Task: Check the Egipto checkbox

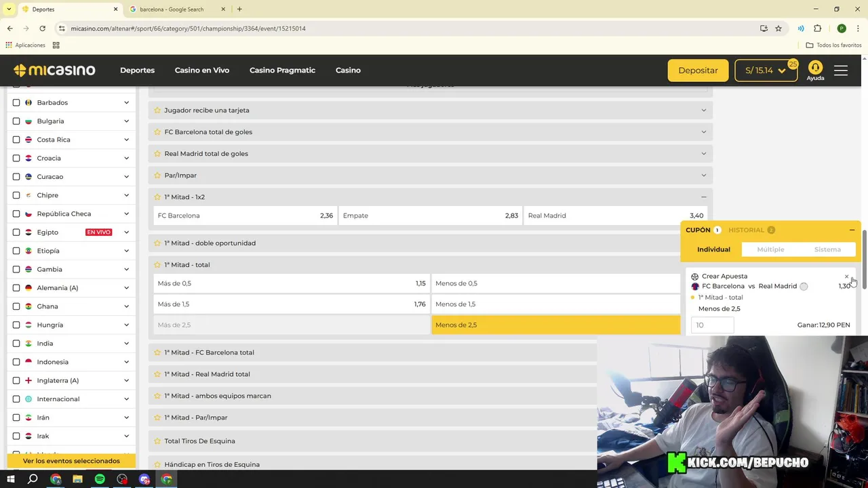Action: click(x=16, y=232)
